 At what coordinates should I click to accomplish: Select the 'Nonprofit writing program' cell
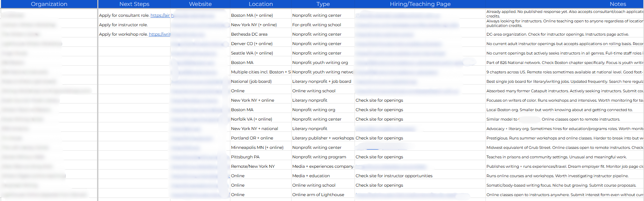click(323, 157)
